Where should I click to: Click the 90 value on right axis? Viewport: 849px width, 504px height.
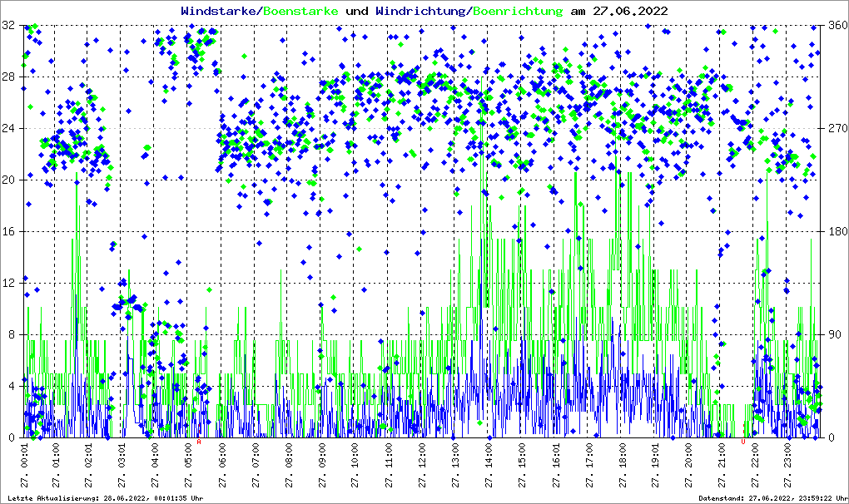pos(832,334)
